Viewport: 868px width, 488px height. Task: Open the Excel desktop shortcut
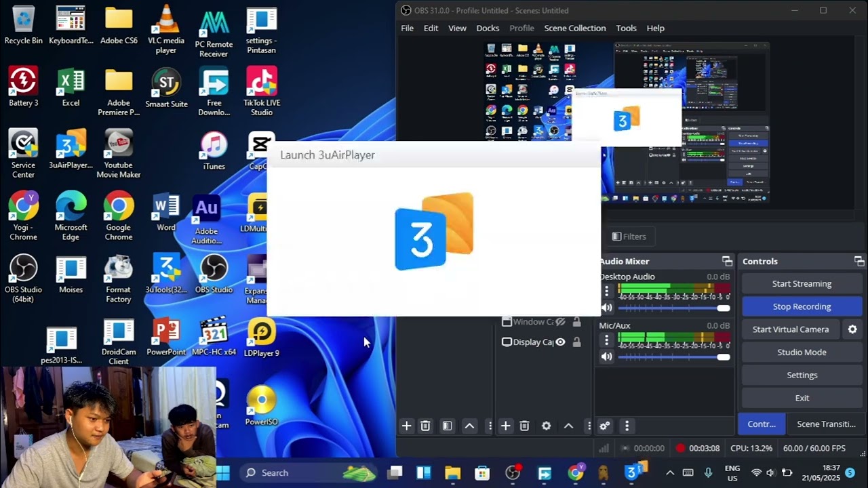pos(71,87)
